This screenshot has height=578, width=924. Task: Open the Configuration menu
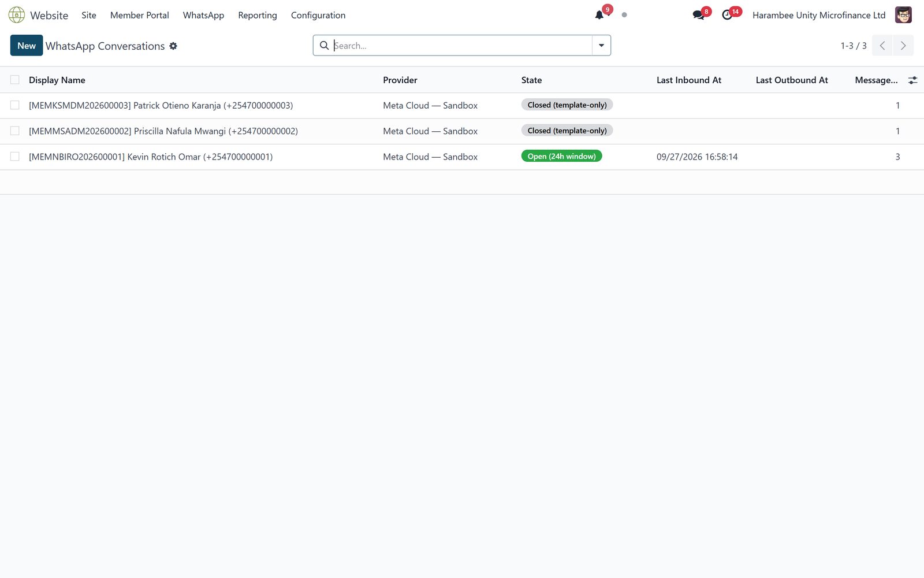tap(318, 15)
